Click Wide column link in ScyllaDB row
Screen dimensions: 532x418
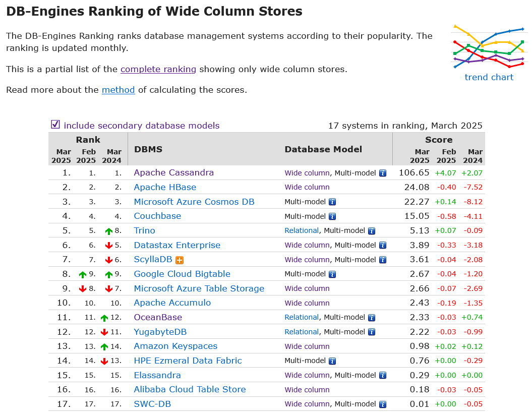[307, 260]
